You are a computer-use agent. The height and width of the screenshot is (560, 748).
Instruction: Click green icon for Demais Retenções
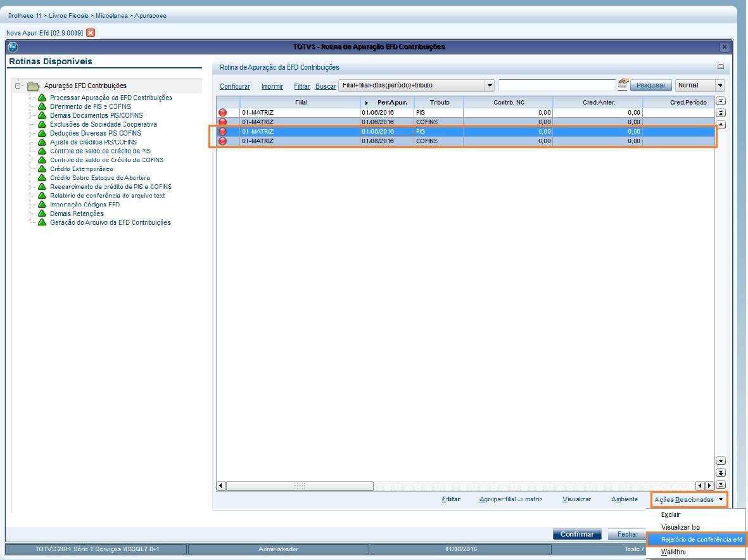42,213
